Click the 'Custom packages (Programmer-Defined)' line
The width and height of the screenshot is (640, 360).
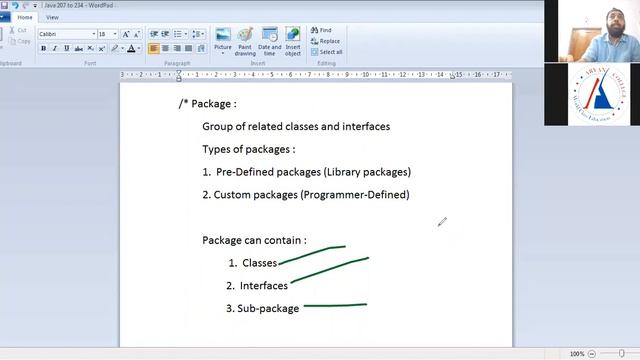coord(306,195)
